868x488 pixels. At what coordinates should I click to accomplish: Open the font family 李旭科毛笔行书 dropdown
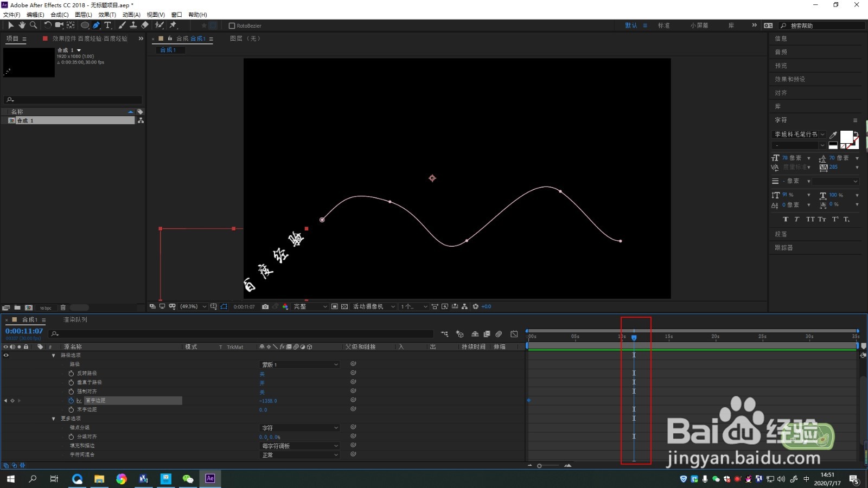coord(799,134)
